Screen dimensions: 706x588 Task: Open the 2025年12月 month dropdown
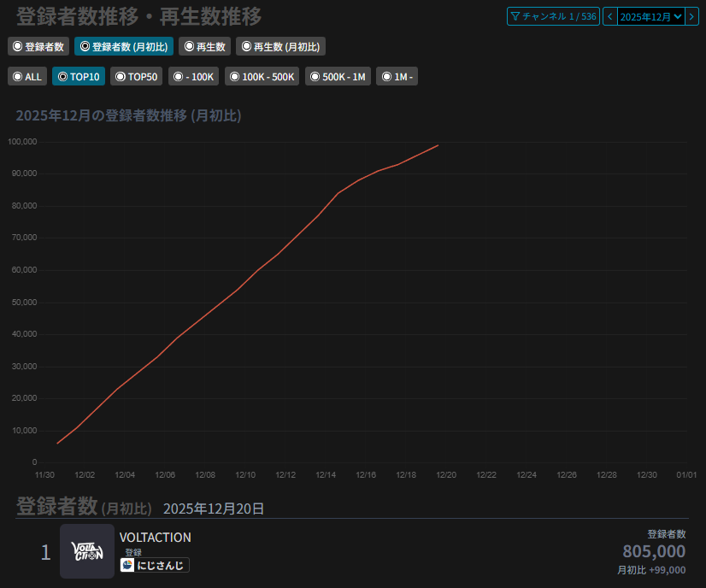pyautogui.click(x=651, y=16)
